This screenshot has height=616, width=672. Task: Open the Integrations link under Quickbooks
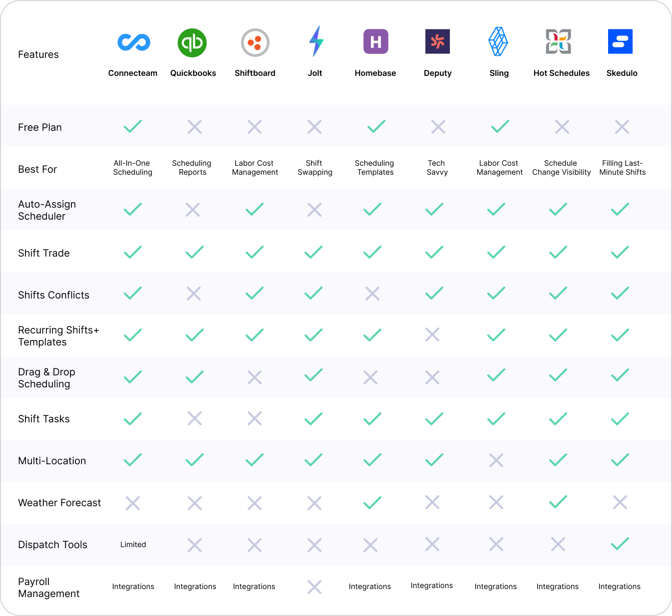pyautogui.click(x=195, y=587)
